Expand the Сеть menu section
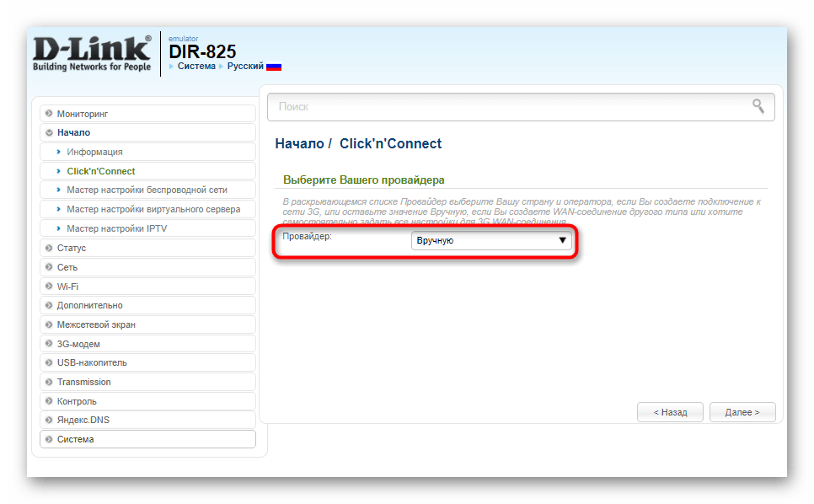 click(x=67, y=267)
